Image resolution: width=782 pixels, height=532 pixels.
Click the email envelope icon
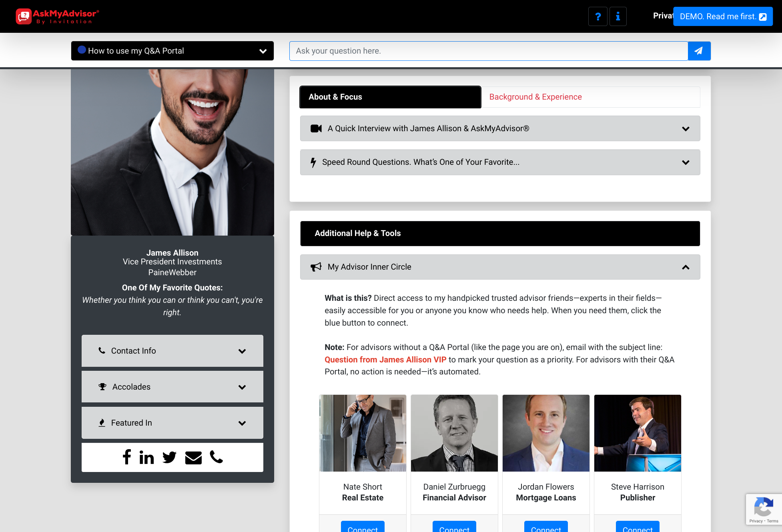click(x=193, y=458)
